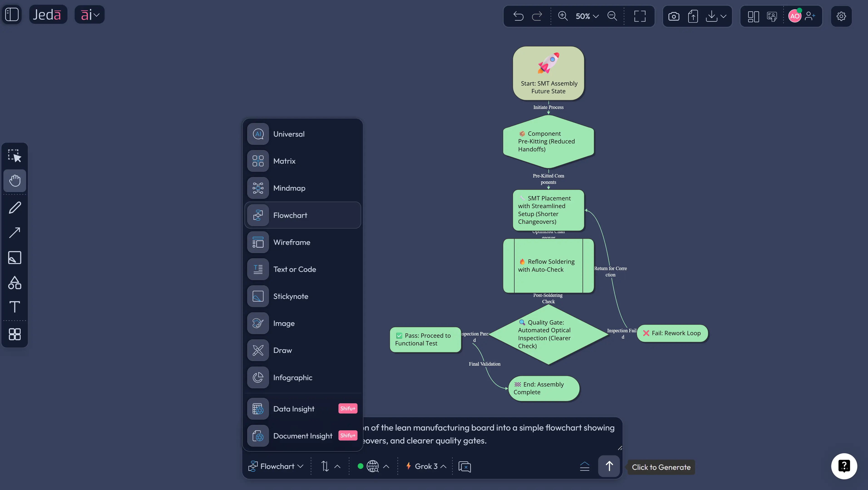Take a screenshot with camera icon
Screen dimensions: 868x490
(673, 16)
